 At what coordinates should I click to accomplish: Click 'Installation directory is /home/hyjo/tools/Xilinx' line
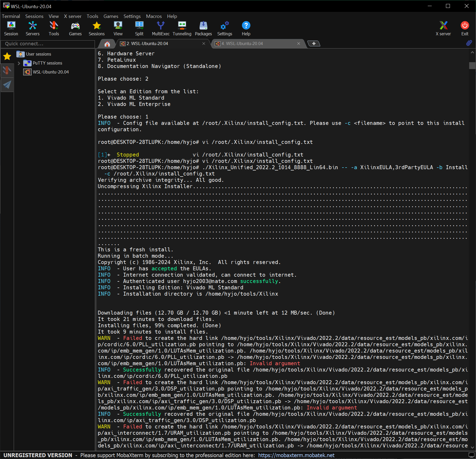click(x=188, y=294)
